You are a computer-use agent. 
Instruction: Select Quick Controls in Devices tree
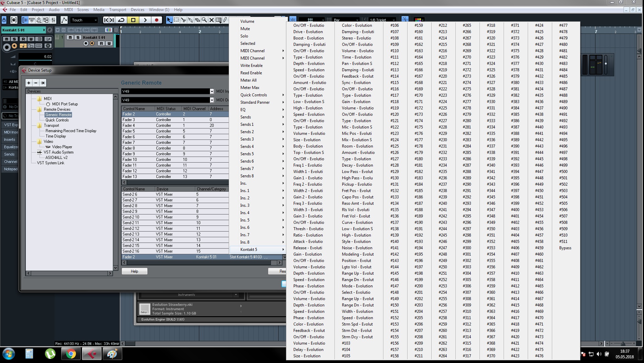click(57, 120)
